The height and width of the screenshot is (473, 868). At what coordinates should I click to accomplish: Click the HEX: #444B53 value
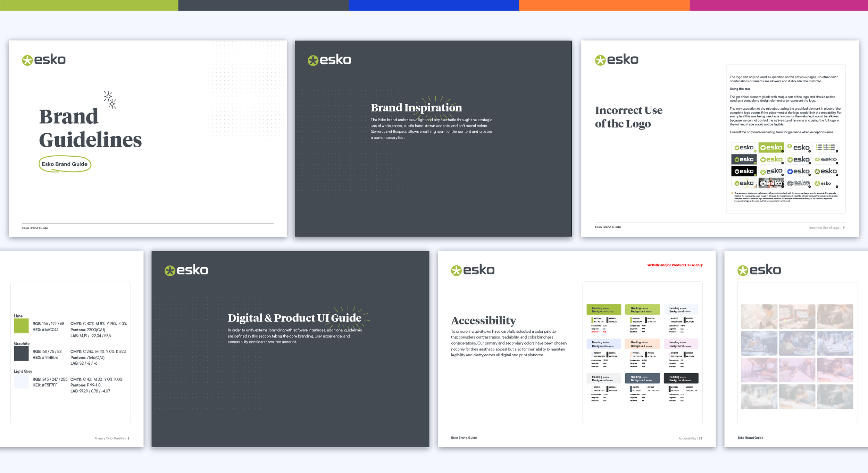click(x=45, y=358)
